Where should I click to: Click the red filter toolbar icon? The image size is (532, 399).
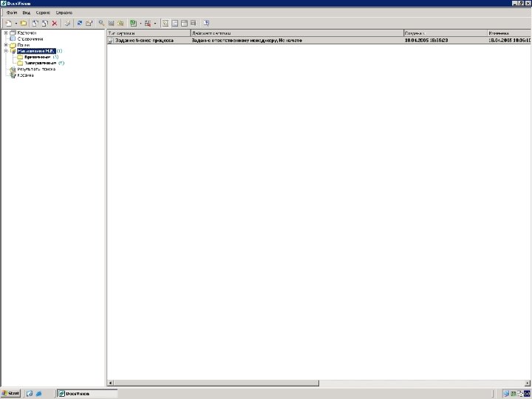coord(148,23)
